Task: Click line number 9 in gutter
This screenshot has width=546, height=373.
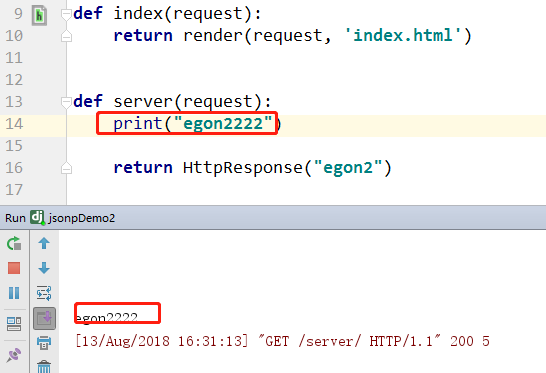Action: pyautogui.click(x=18, y=14)
